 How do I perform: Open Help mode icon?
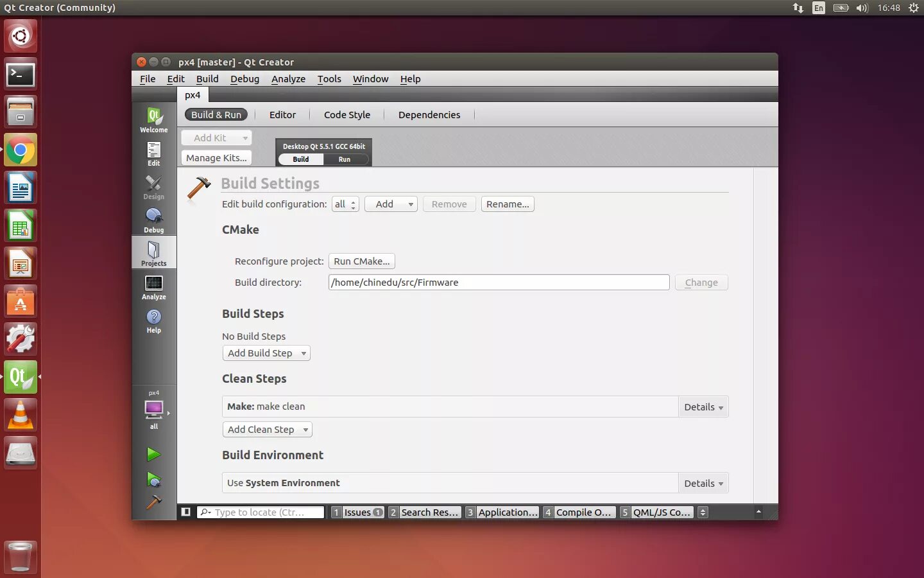click(154, 320)
